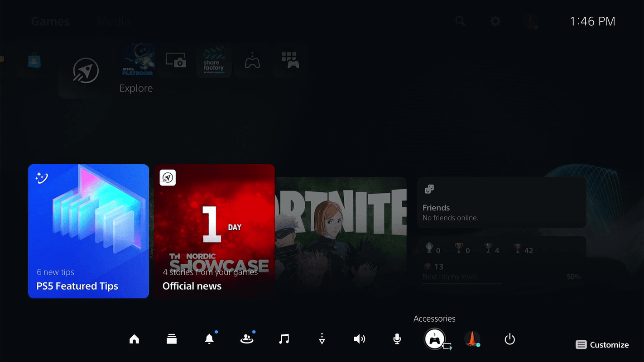Click the controller battery charging indicator
644x362 pixels.
click(x=447, y=347)
